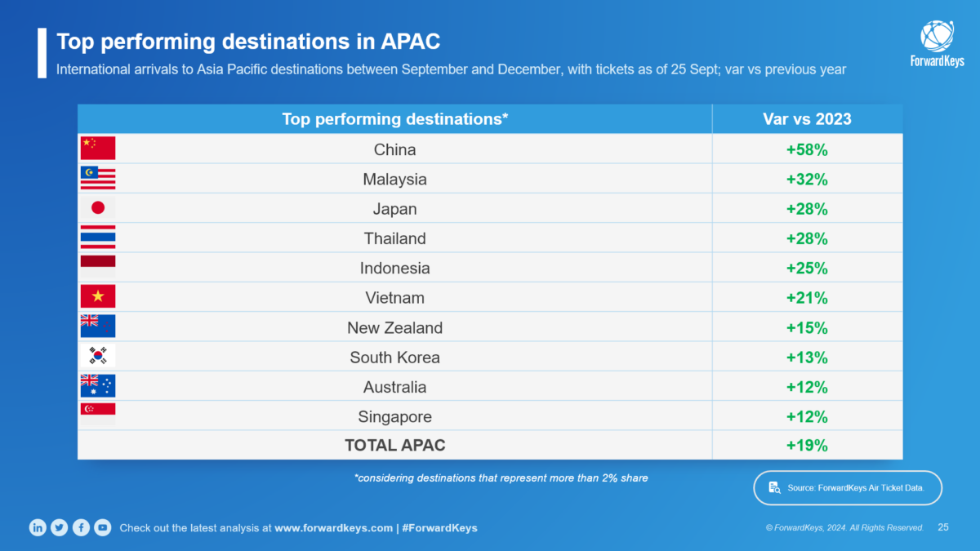Click the Twitter bird icon
The width and height of the screenshot is (980, 551).
coord(59,527)
